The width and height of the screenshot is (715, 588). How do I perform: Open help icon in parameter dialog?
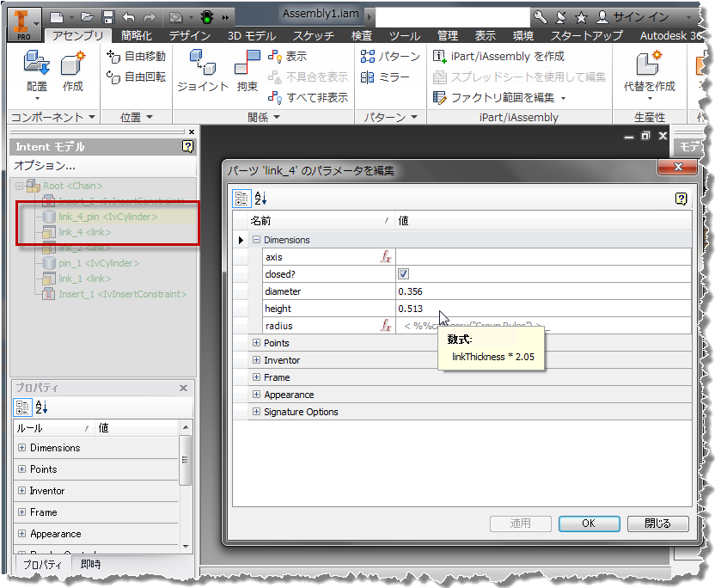[681, 199]
